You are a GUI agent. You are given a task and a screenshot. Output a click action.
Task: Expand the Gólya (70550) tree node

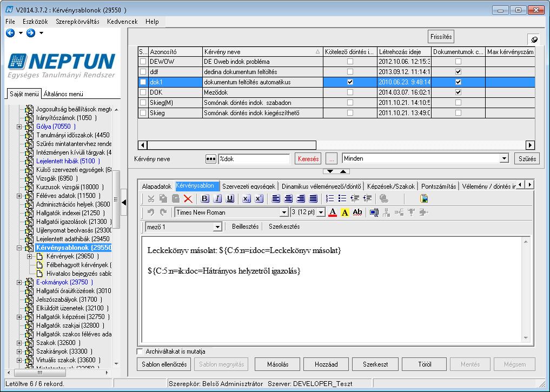19,127
